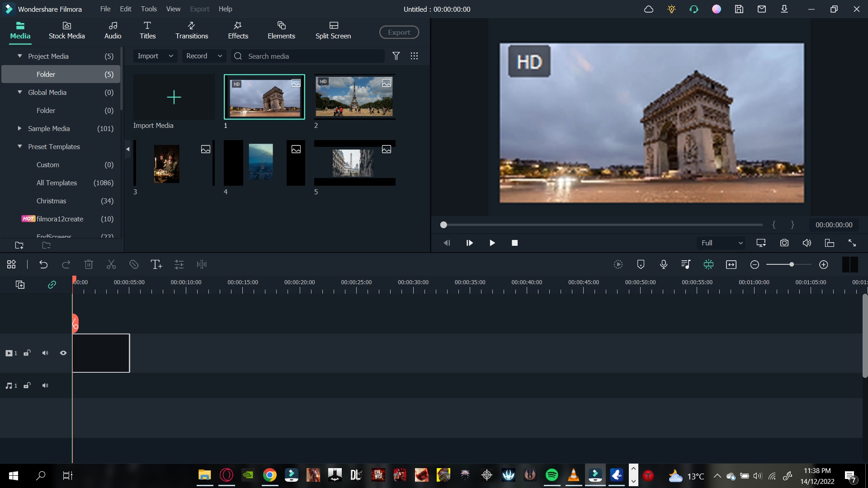Open the File menu
Viewport: 868px width, 488px height.
click(104, 9)
